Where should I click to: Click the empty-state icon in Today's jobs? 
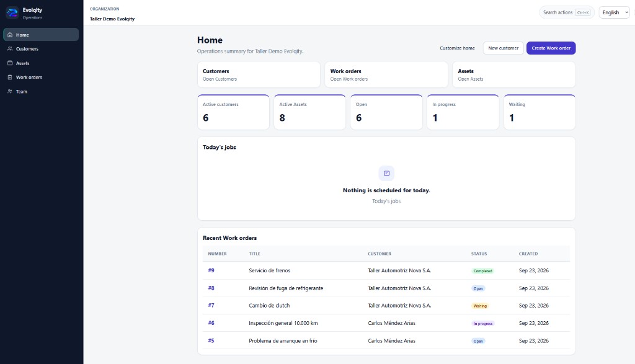click(x=386, y=173)
